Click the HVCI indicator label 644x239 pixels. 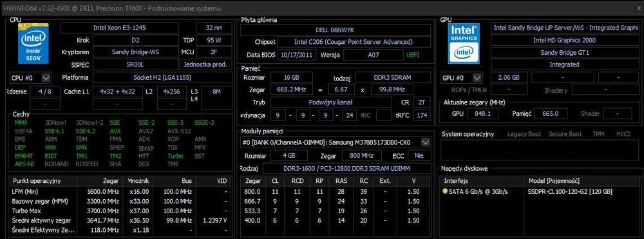pos(623,134)
